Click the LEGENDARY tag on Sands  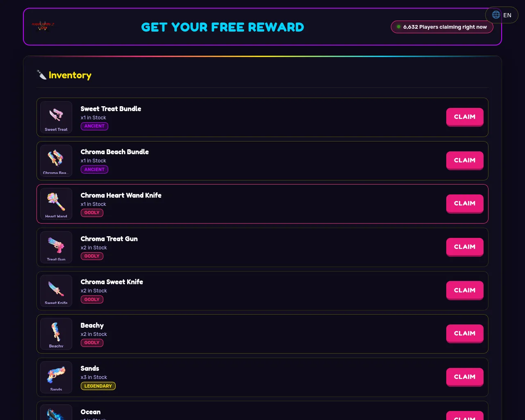98,386
